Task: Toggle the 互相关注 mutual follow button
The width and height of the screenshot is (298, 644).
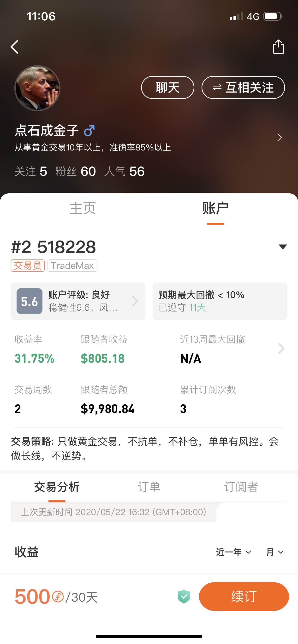Action: click(243, 87)
